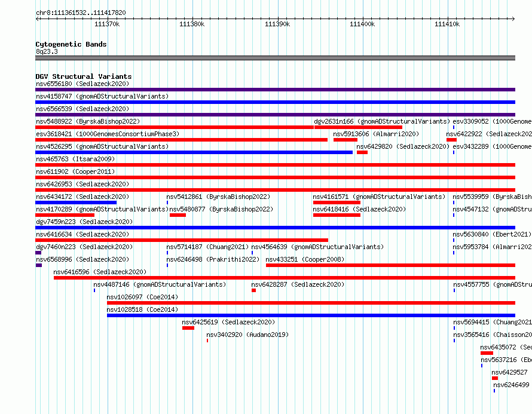Open the nsv6428287 (Sedlazeck2020) label

coord(298,284)
